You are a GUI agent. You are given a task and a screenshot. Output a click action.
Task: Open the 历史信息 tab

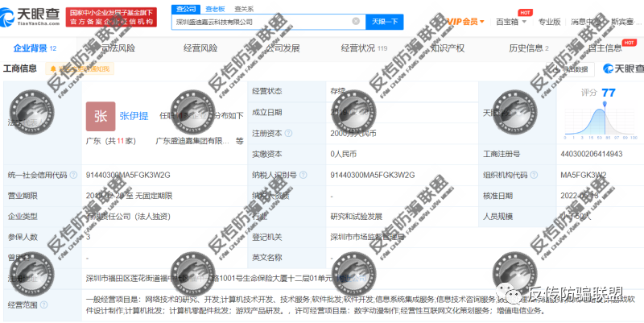click(529, 48)
